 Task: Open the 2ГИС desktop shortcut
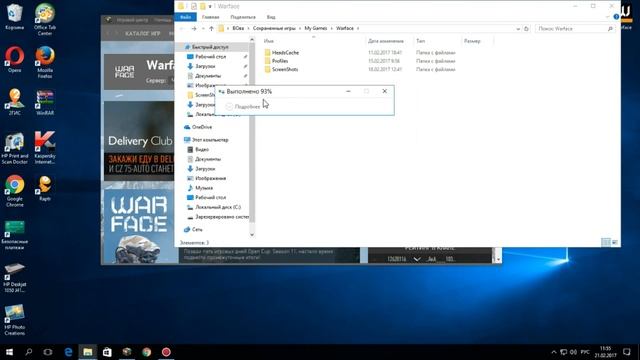[14, 102]
